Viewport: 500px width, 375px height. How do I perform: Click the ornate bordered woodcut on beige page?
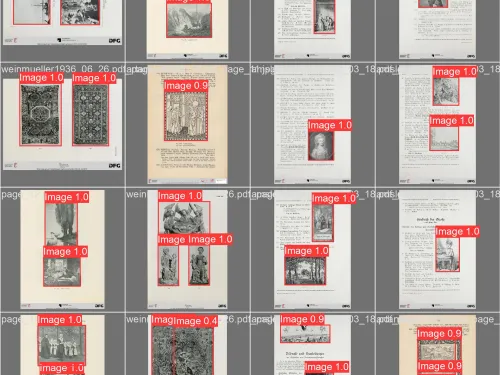tap(439, 350)
